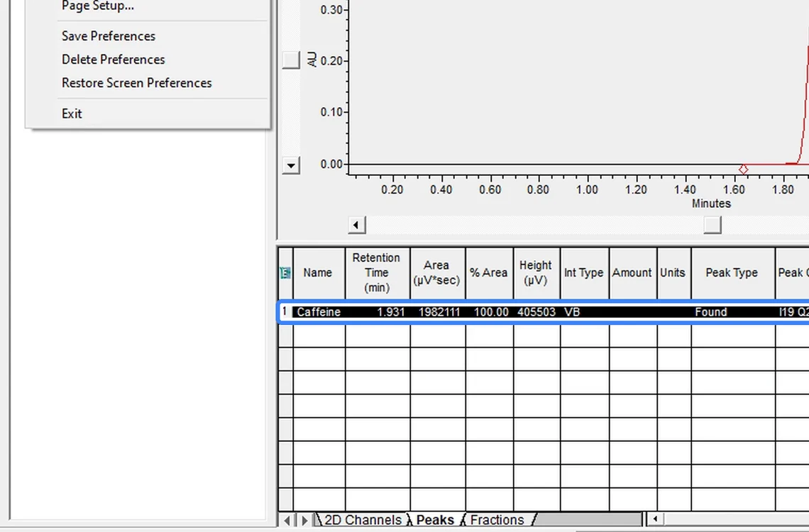Choose Exit from the File menu
Viewport: 809px width, 532px height.
coord(72,113)
